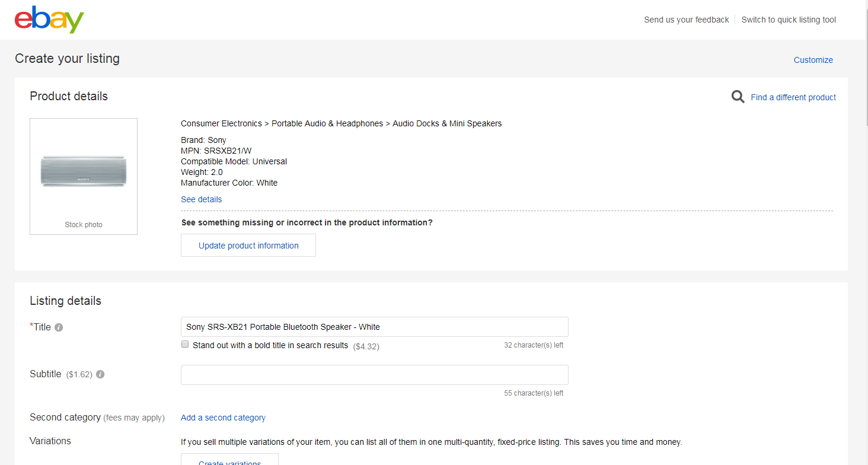Click the magnifying glass search icon
The width and height of the screenshot is (868, 465).
click(x=738, y=97)
